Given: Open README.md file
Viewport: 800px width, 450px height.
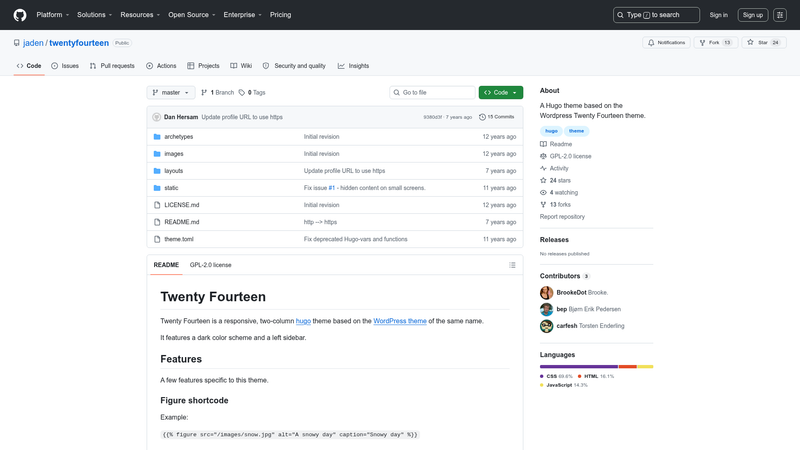Looking at the screenshot, I should click(182, 222).
